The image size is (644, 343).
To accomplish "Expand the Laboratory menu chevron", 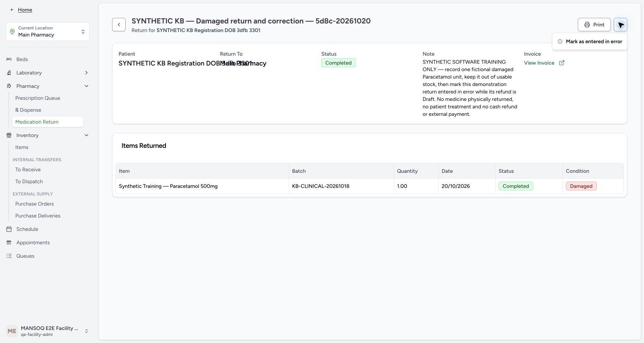I will [x=86, y=73].
